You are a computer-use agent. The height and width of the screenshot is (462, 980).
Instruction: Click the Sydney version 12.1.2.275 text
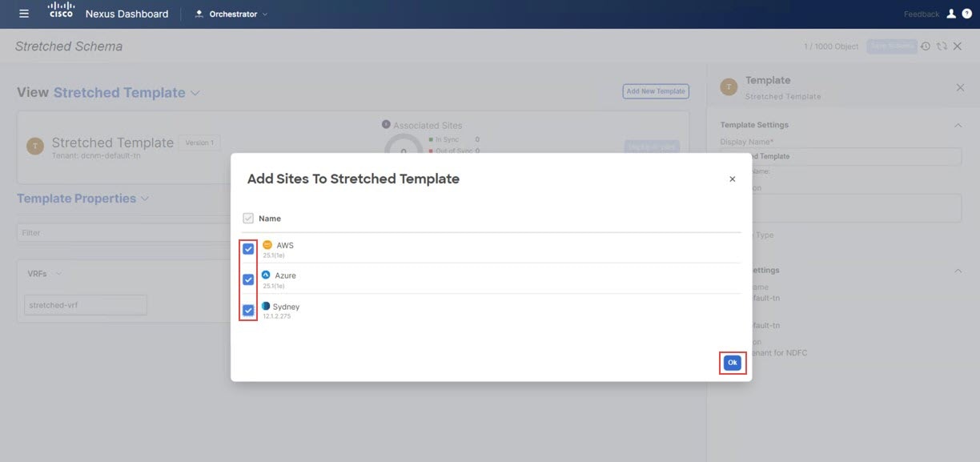277,316
